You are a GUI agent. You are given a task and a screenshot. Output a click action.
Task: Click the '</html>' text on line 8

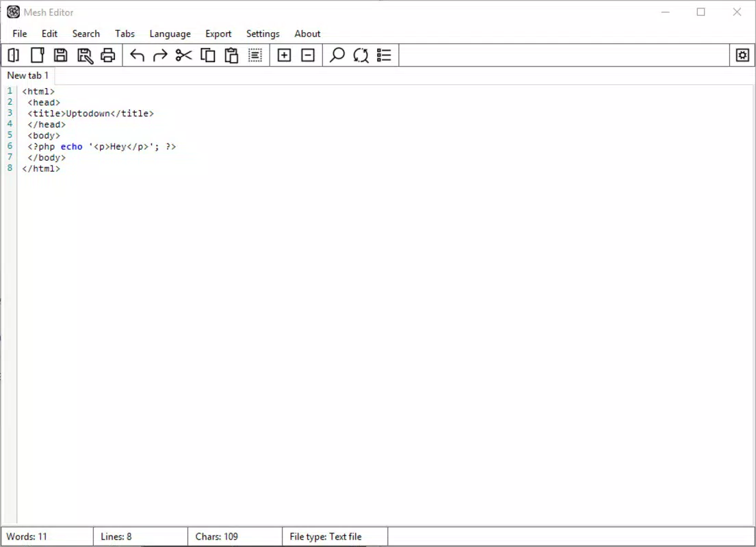pos(41,169)
